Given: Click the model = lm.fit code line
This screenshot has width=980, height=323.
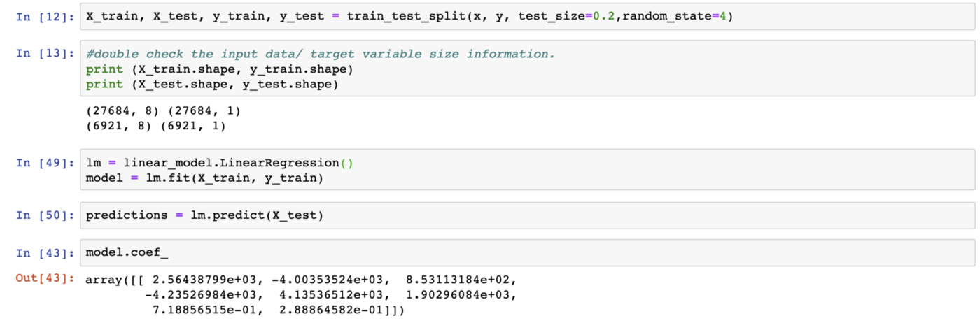Looking at the screenshot, I should point(204,178).
